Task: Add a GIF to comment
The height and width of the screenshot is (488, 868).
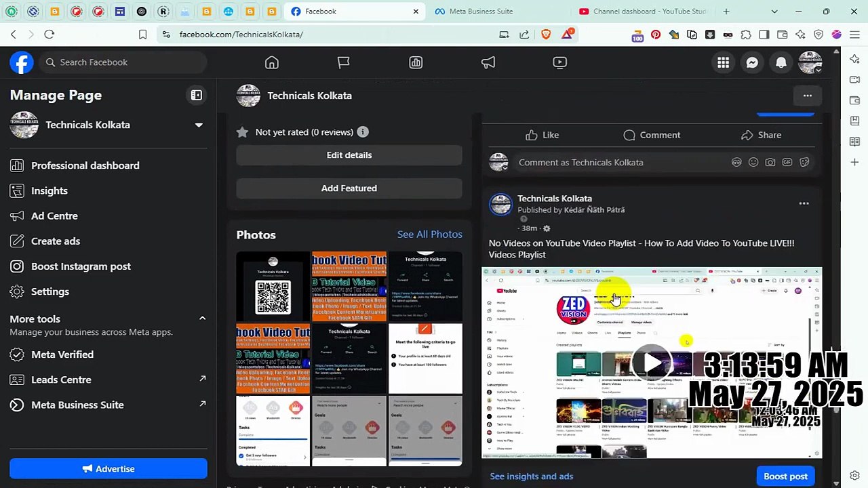Action: pyautogui.click(x=787, y=163)
